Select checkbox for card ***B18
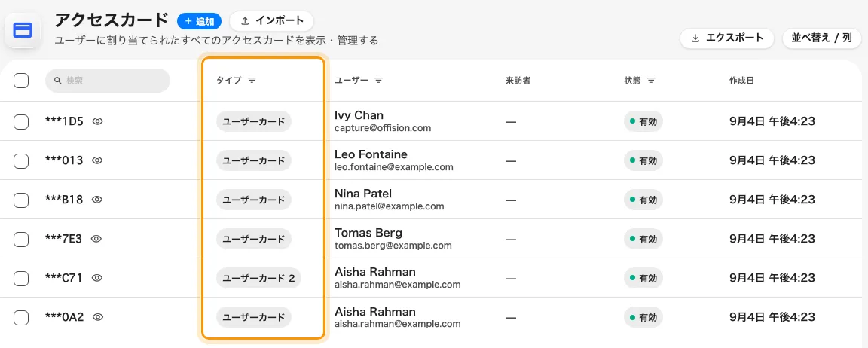Screen dimensions: 868x348 pos(21,200)
